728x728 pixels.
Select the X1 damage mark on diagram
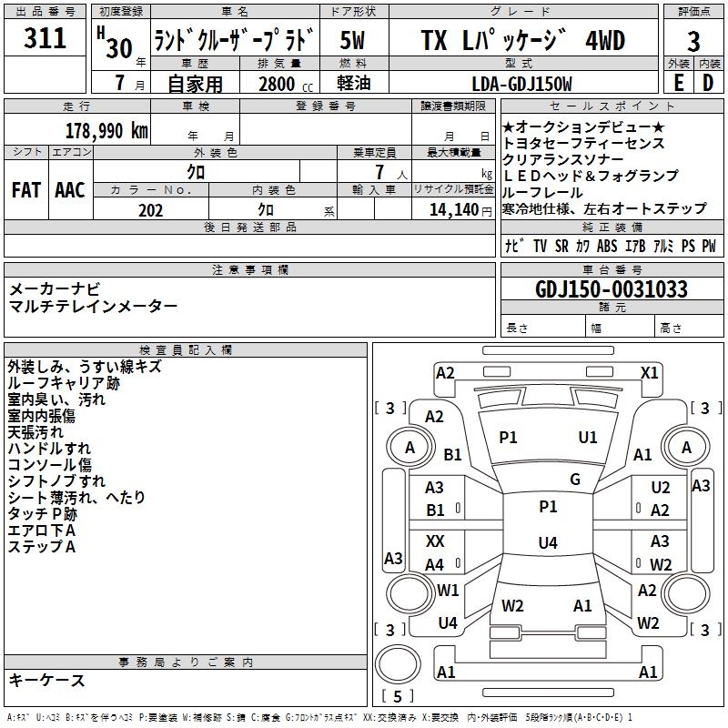(649, 373)
